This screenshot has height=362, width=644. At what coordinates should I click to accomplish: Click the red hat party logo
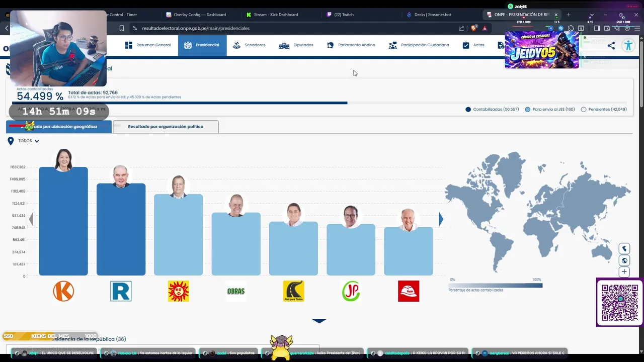click(409, 291)
